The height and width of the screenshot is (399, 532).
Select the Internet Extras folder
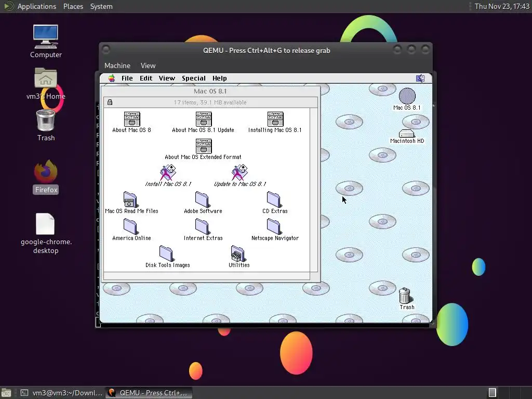[202, 227]
